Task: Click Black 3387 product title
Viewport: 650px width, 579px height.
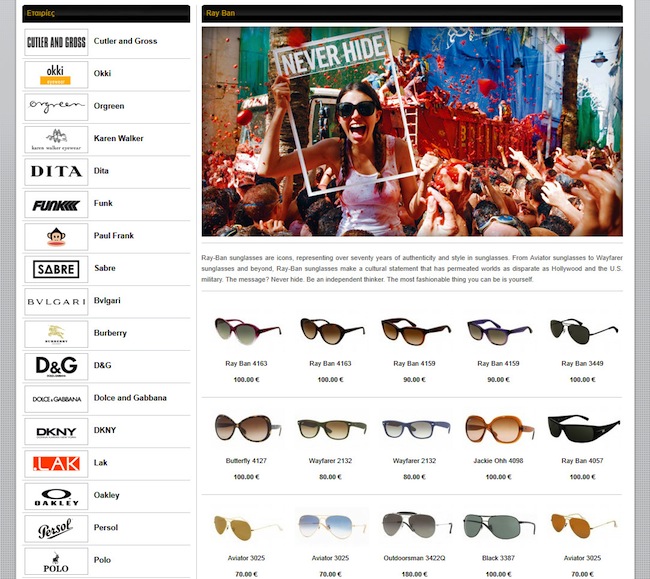Action: (498, 558)
